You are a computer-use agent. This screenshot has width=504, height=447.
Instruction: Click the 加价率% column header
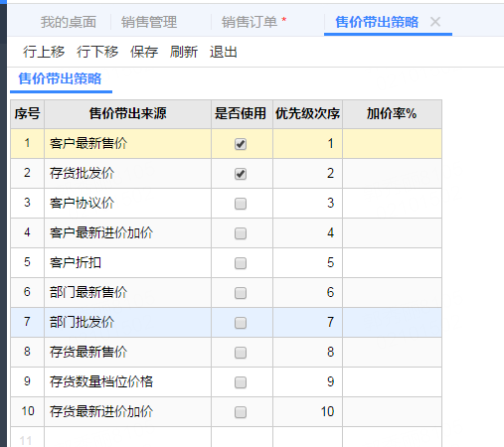tap(392, 114)
